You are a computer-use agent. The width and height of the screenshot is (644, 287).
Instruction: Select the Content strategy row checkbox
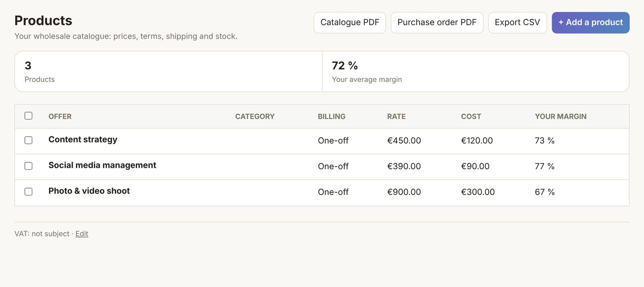pos(29,140)
